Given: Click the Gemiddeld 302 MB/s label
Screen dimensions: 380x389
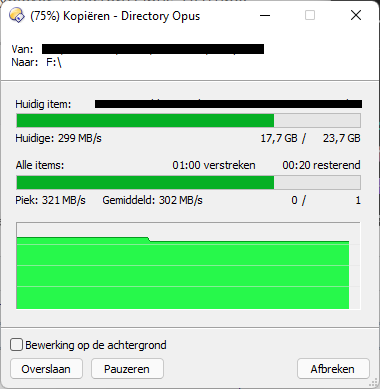Looking at the screenshot, I should 152,200.
